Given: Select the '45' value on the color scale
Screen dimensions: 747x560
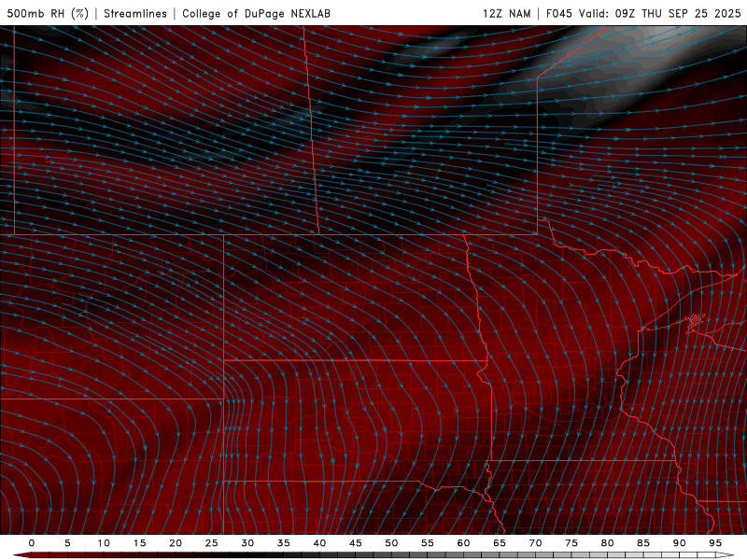Looking at the screenshot, I should pyautogui.click(x=356, y=543).
